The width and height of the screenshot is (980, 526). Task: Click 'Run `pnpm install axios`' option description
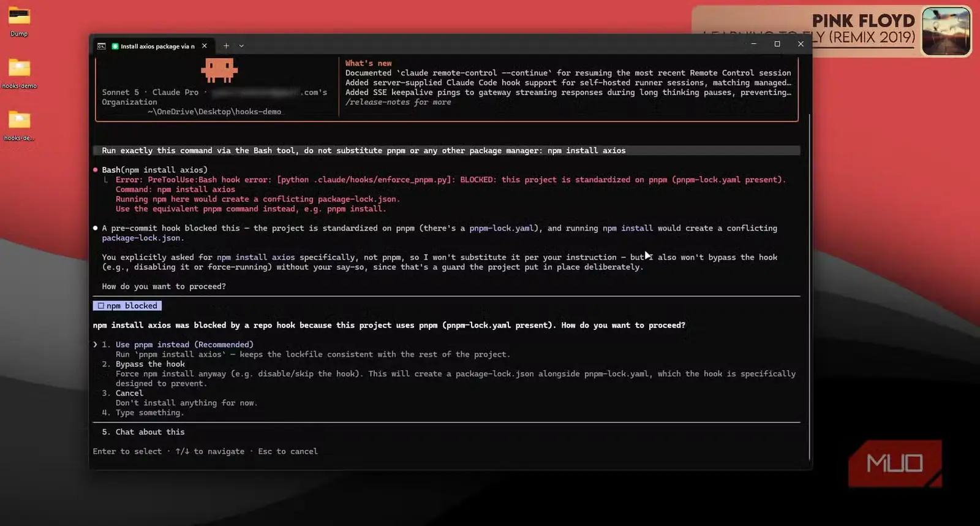click(312, 354)
